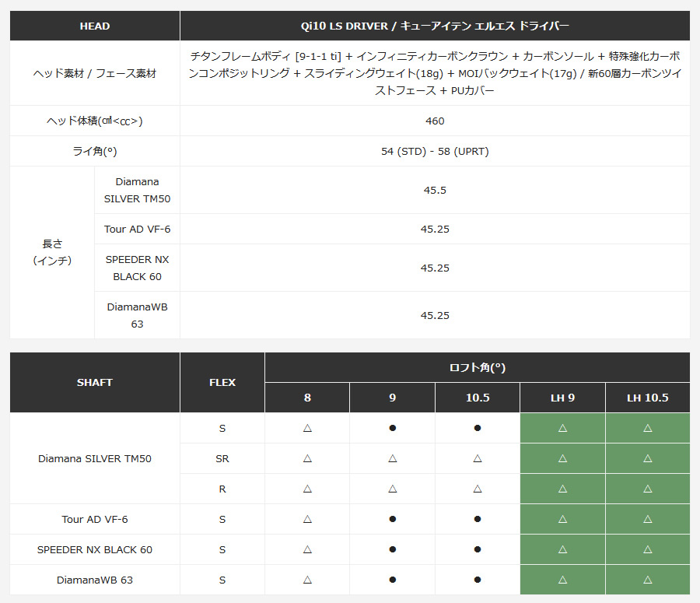Click "Tour AD VF-6" in the 長さ section
This screenshot has height=603, width=700.
tap(137, 229)
